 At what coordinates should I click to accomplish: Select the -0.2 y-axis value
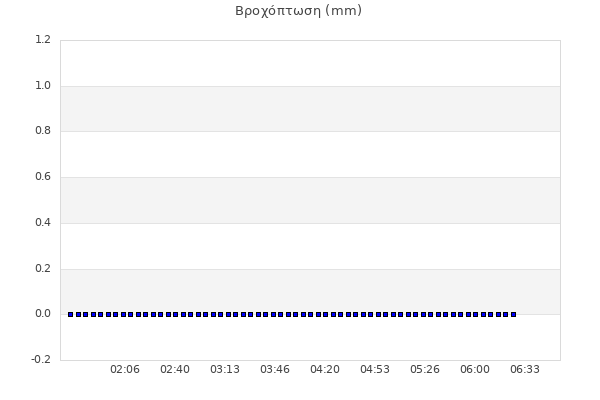click(41, 360)
